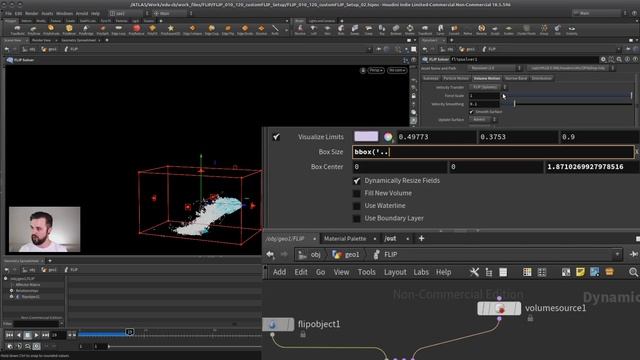Open the main File menu

tap(8, 13)
